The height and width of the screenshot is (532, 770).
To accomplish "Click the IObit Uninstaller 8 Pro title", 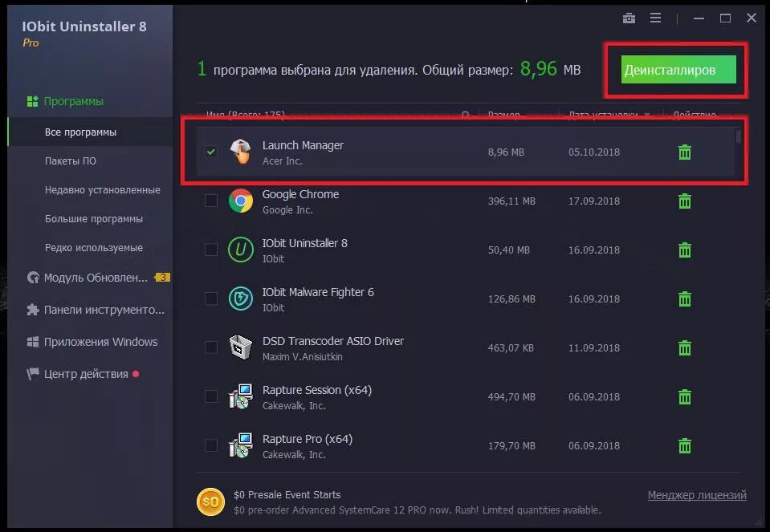I will 84,33.
